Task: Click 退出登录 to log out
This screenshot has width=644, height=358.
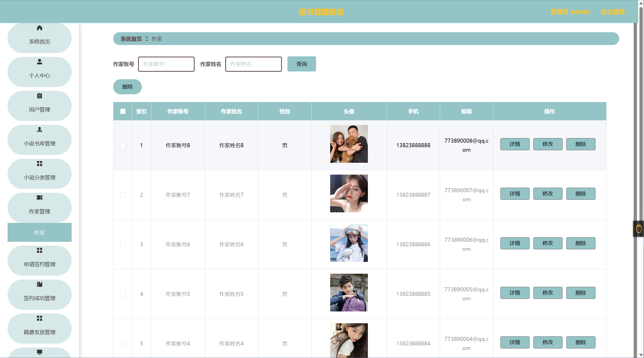Action: (613, 12)
